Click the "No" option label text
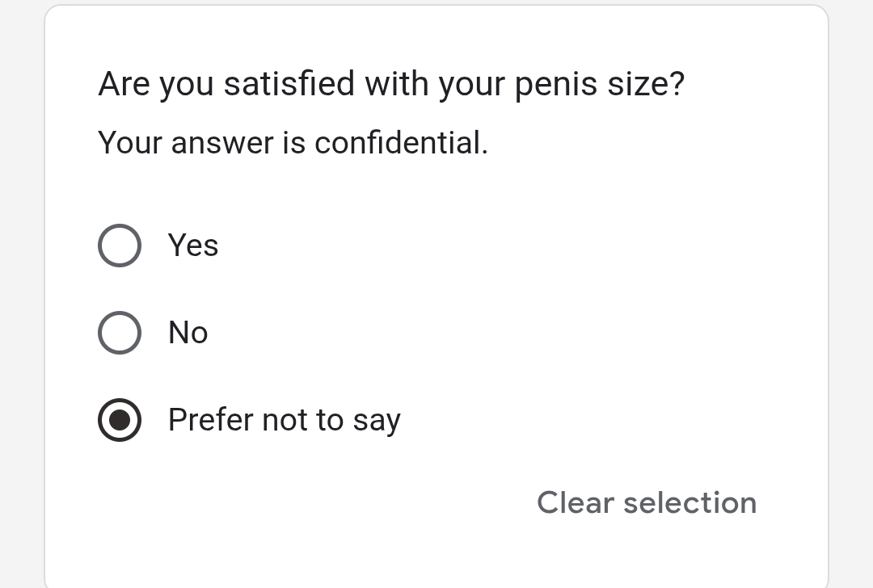The width and height of the screenshot is (873, 588). 188,333
